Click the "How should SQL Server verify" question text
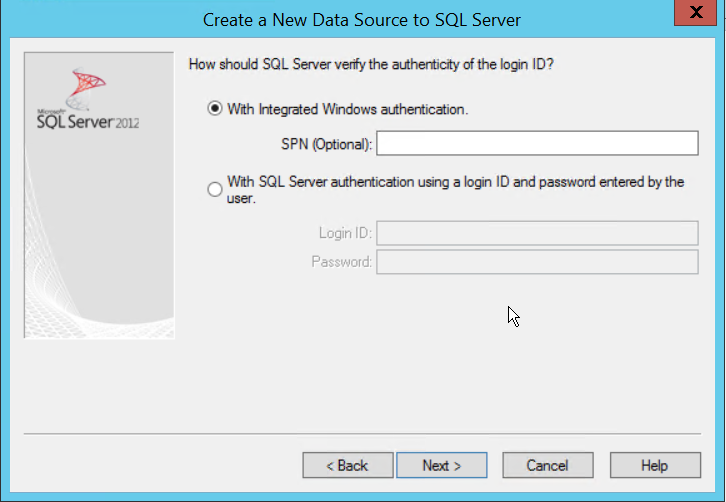This screenshot has width=726, height=502. coord(371,65)
